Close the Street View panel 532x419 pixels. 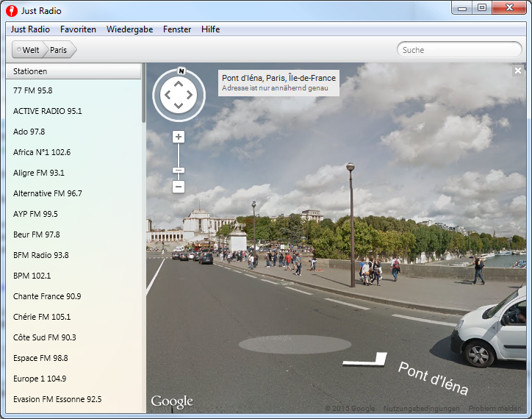518,71
